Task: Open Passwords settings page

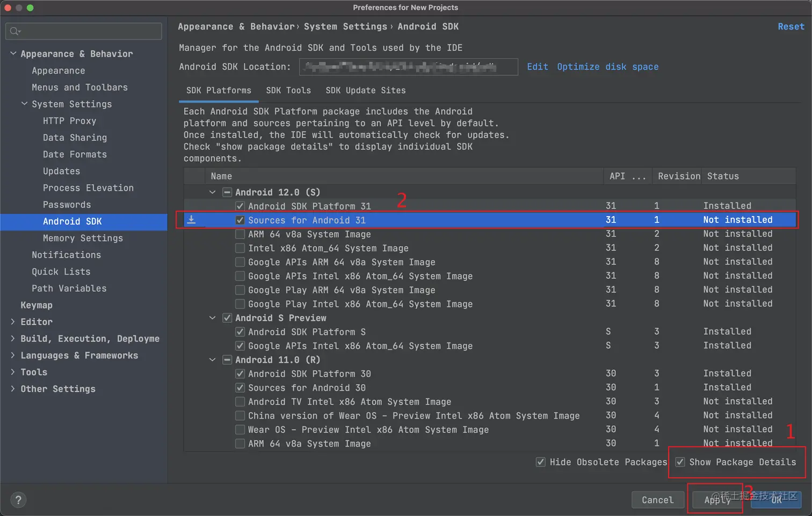Action: click(x=67, y=204)
